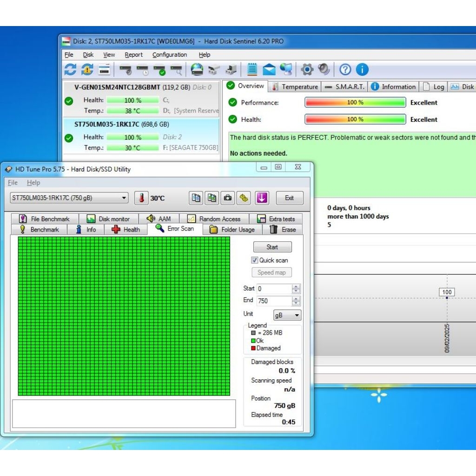The image size is (476, 476).
Task: Click the disk list panel icon in Sentinel toolbar
Action: pos(104,70)
